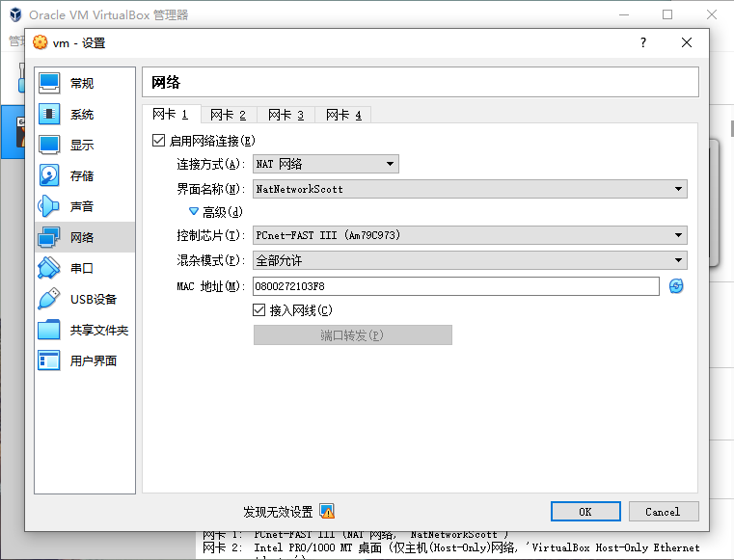Open the 显示 (Display) monitor icon
Viewport: 734px width, 560px height.
[49, 145]
